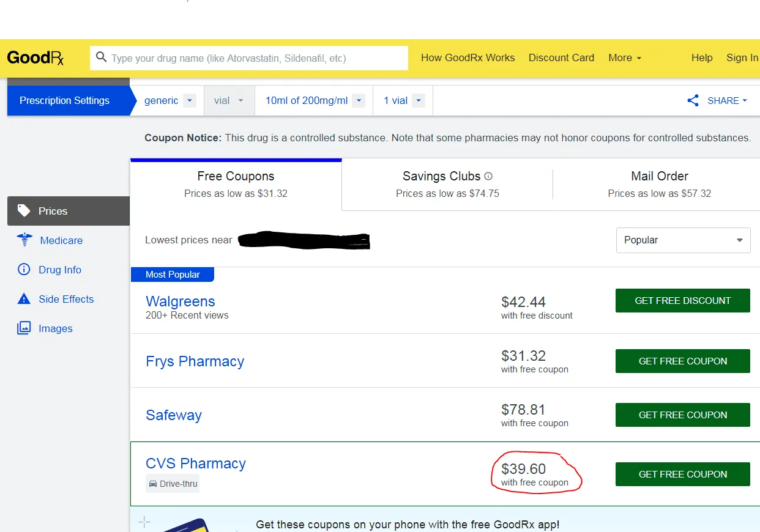
Task: Switch to the Savings Clubs tab
Action: pyautogui.click(x=447, y=184)
